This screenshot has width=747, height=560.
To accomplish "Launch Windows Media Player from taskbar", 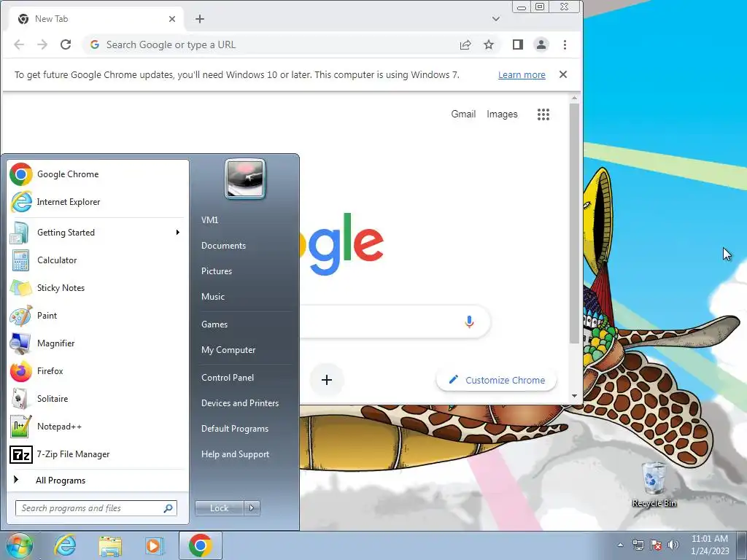I will click(154, 545).
